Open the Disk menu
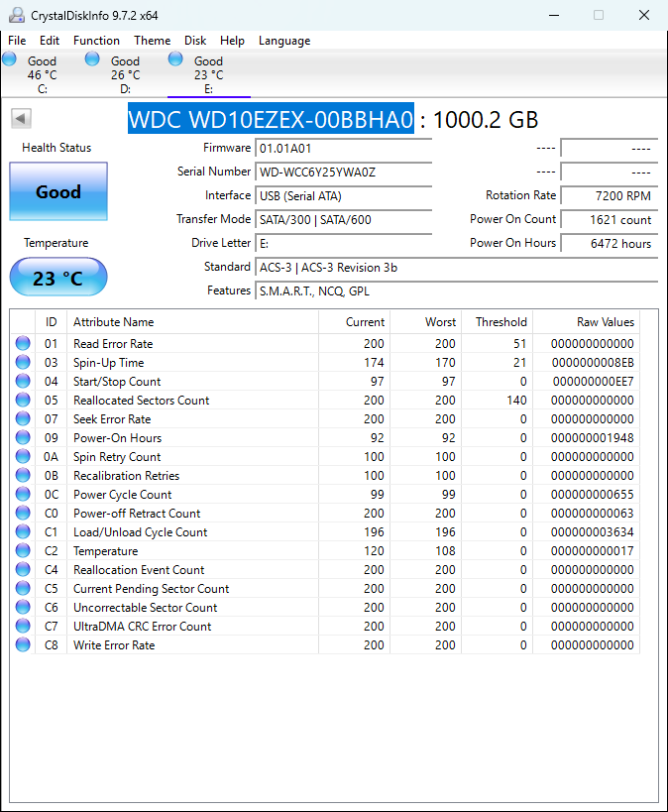Image resolution: width=668 pixels, height=812 pixels. click(195, 41)
